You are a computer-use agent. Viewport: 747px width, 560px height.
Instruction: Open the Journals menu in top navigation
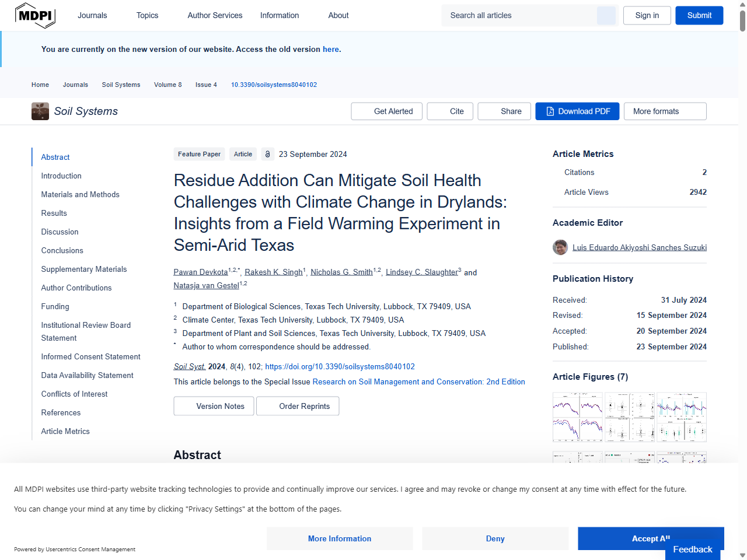point(92,15)
